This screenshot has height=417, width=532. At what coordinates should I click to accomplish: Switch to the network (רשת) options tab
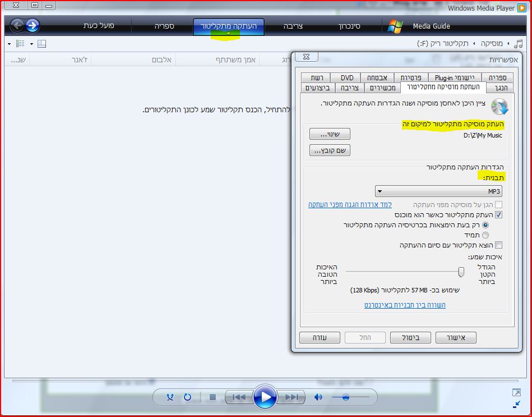(x=317, y=78)
